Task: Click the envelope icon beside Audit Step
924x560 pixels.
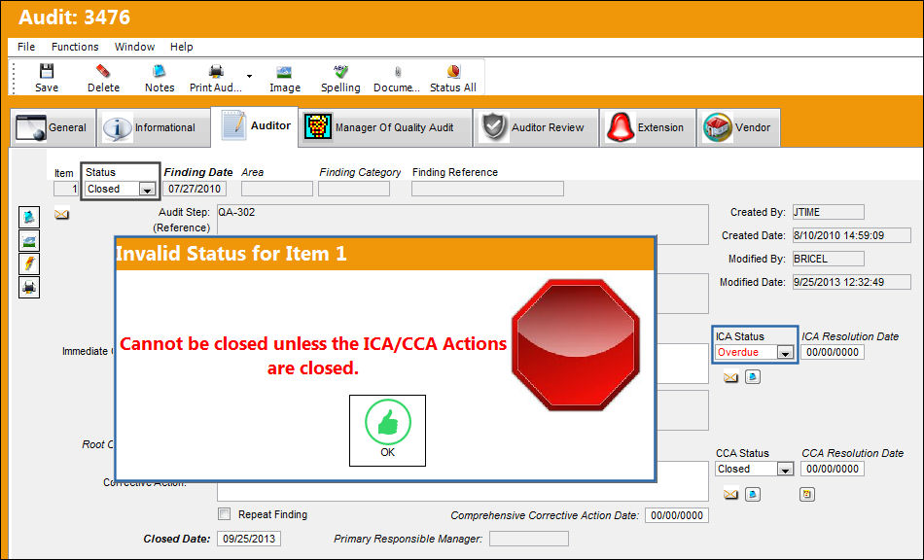Action: [62, 214]
